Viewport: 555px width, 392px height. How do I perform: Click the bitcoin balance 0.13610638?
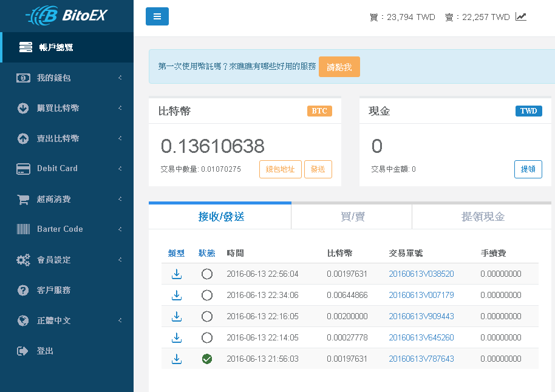click(213, 146)
